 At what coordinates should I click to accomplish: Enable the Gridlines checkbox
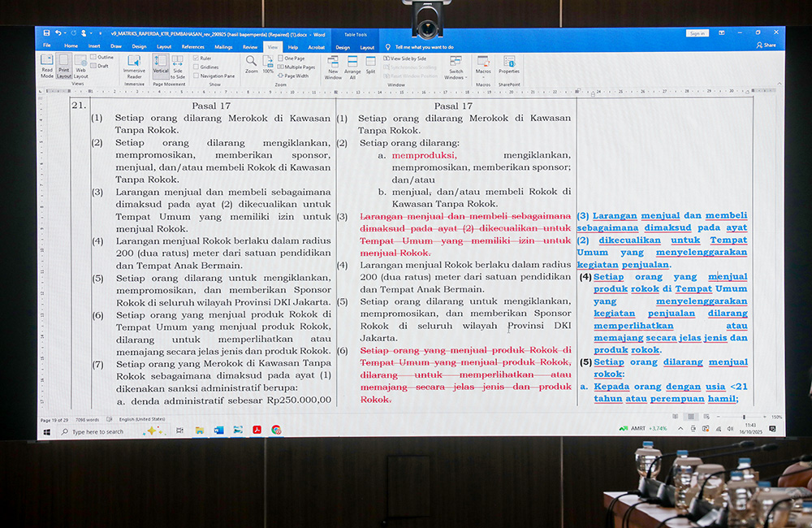tap(196, 67)
